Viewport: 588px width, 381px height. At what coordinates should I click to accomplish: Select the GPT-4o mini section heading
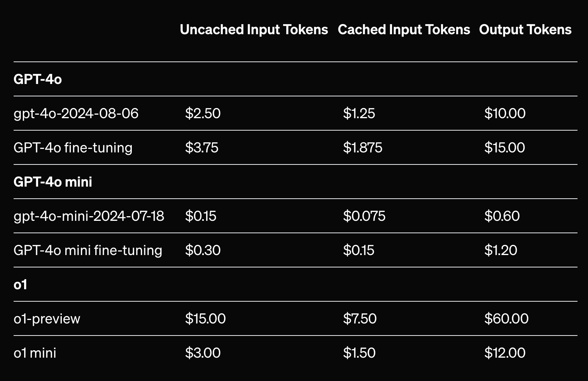pos(53,182)
